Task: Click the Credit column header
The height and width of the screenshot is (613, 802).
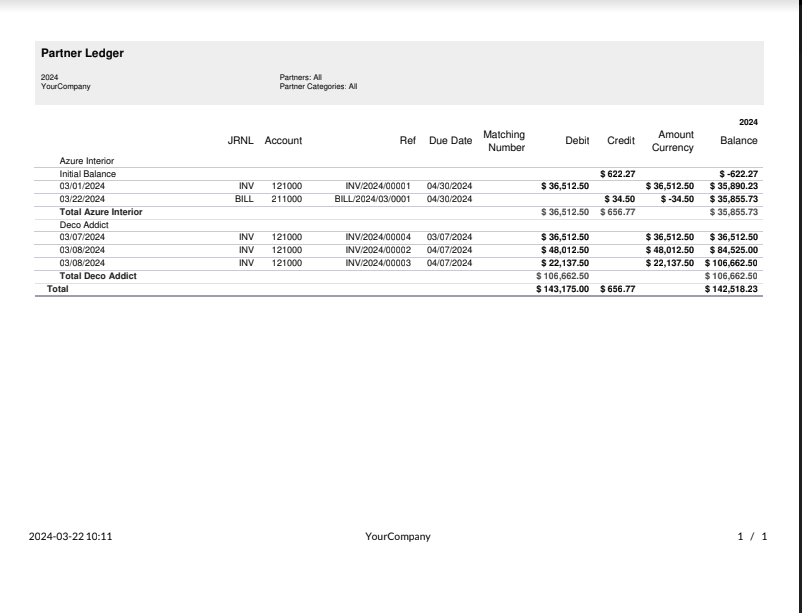Action: 621,141
